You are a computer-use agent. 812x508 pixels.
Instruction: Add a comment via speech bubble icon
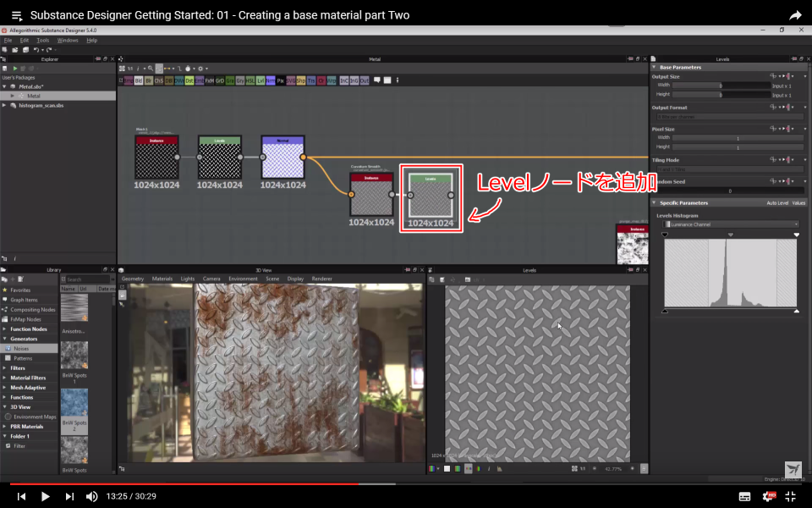(x=377, y=80)
